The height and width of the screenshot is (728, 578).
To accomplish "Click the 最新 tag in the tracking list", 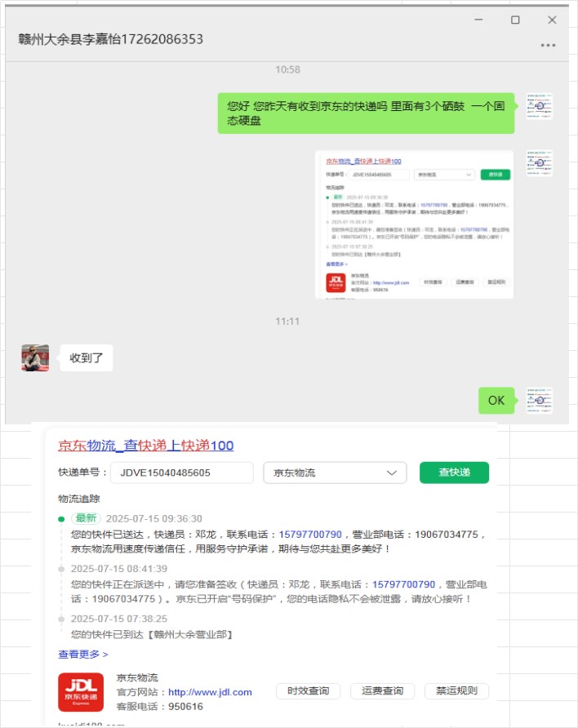I will pyautogui.click(x=86, y=518).
